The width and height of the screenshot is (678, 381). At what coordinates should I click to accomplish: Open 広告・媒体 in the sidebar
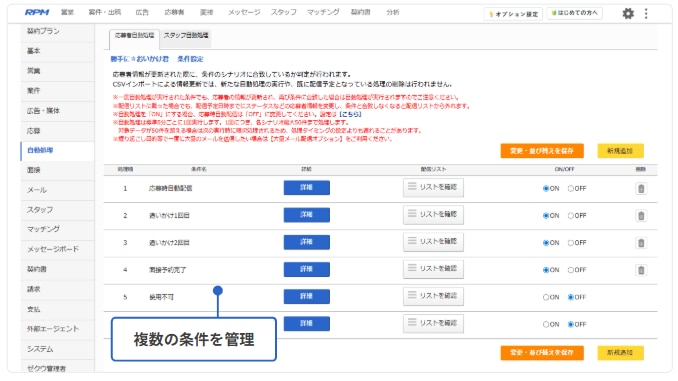(58, 111)
